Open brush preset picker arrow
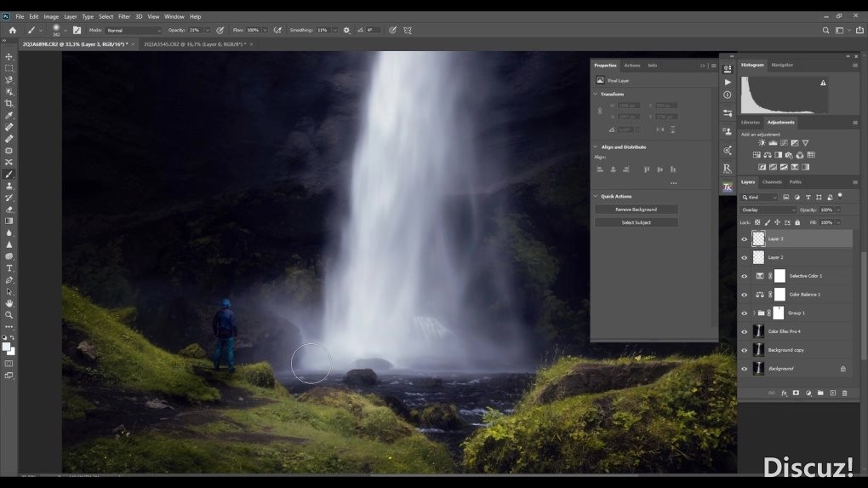The width and height of the screenshot is (868, 488). pos(65,31)
